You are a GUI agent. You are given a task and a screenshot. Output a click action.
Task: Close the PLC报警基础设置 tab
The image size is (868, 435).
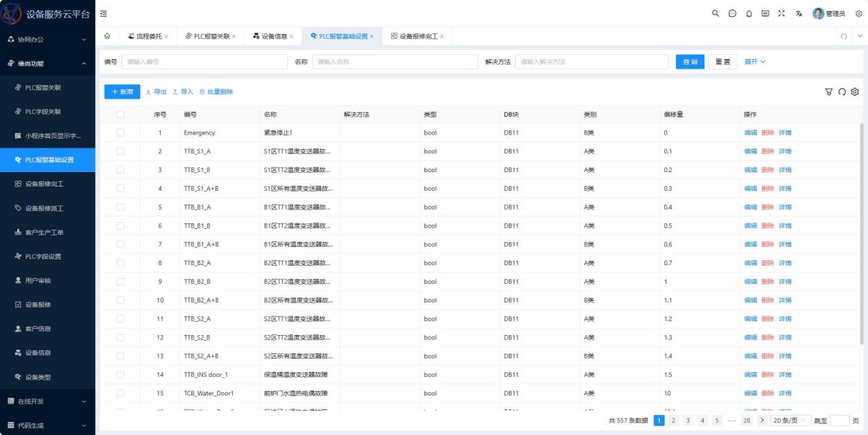[372, 36]
